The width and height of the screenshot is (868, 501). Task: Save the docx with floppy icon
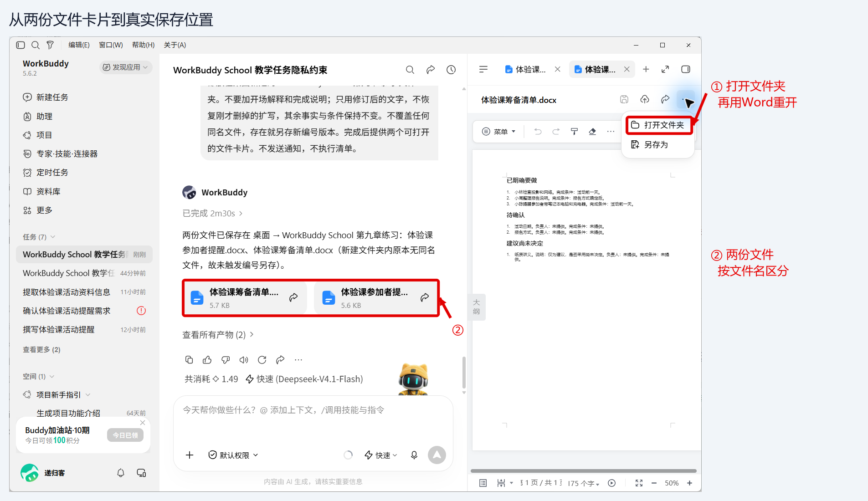click(624, 99)
